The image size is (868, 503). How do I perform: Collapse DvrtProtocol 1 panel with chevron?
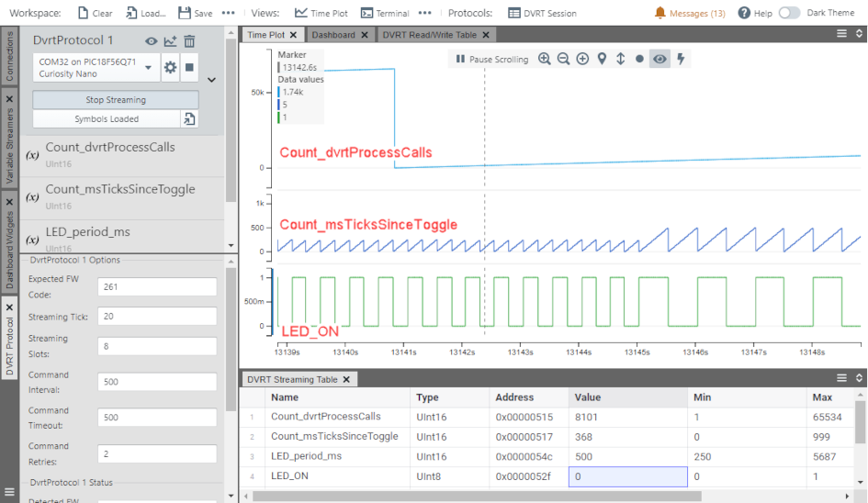[212, 80]
